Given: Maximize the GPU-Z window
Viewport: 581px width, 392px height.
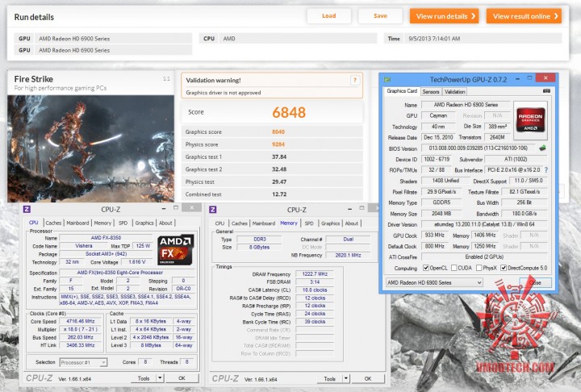Looking at the screenshot, I should click(x=529, y=78).
